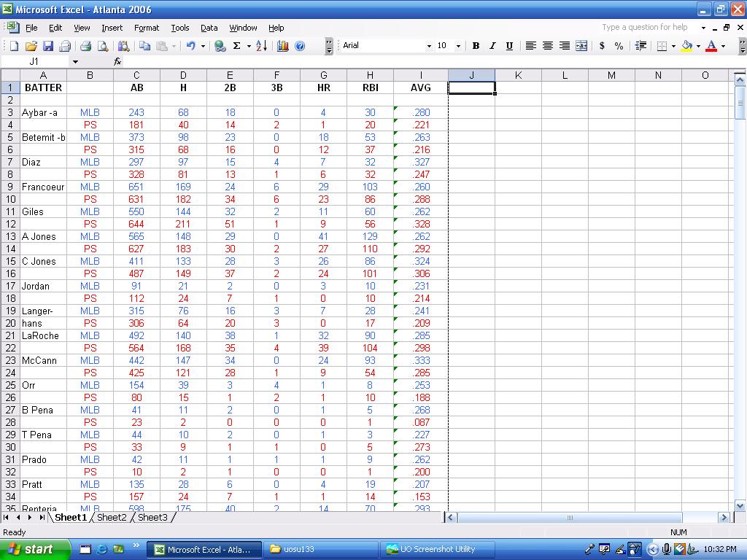
Task: Expand the Name Box dropdown
Action: [75, 62]
